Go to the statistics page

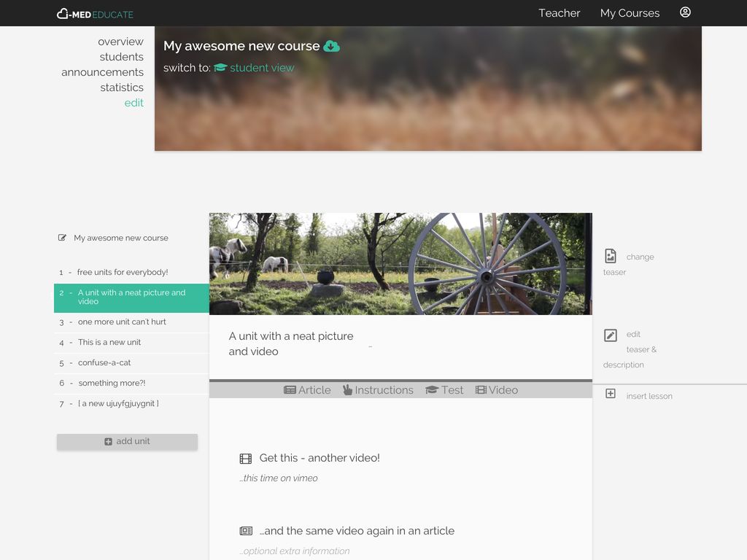pyautogui.click(x=122, y=87)
